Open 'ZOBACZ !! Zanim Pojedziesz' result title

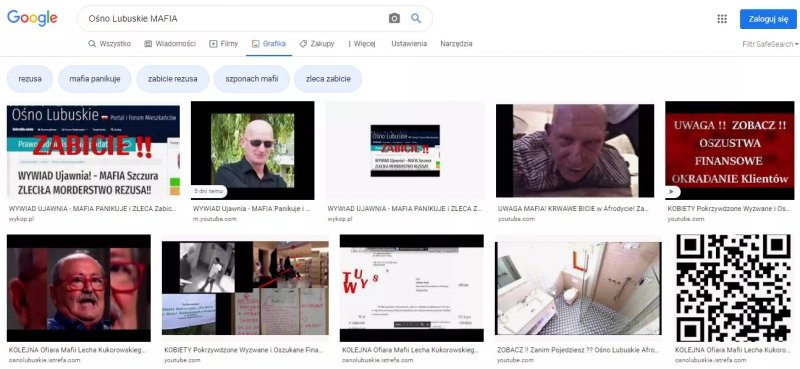point(578,351)
